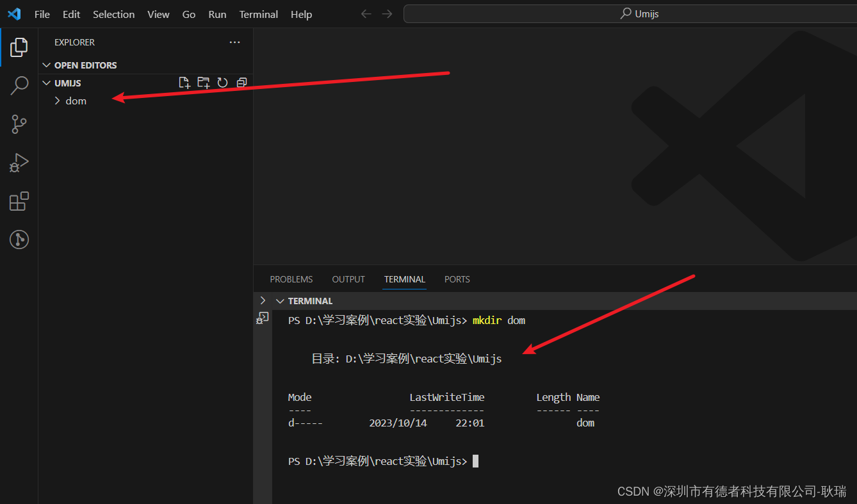Open the Help menu
The height and width of the screenshot is (504, 857).
point(302,14)
